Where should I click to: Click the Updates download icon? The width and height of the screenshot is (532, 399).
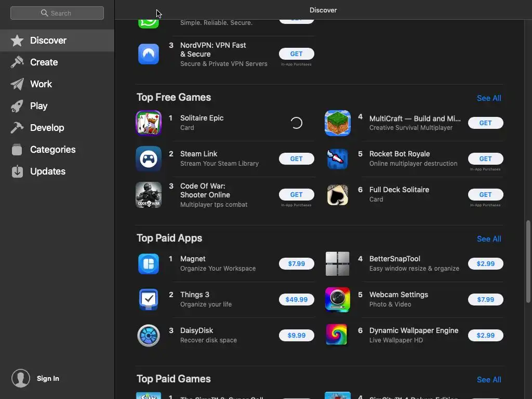(x=17, y=171)
